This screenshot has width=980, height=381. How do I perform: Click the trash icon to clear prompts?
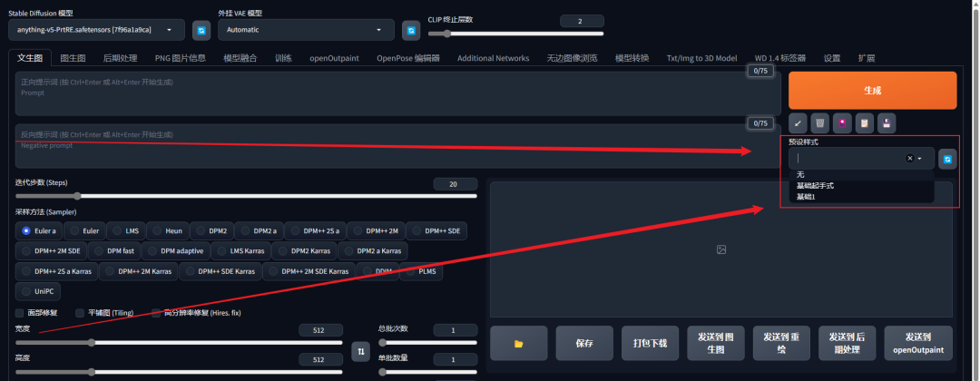click(820, 123)
